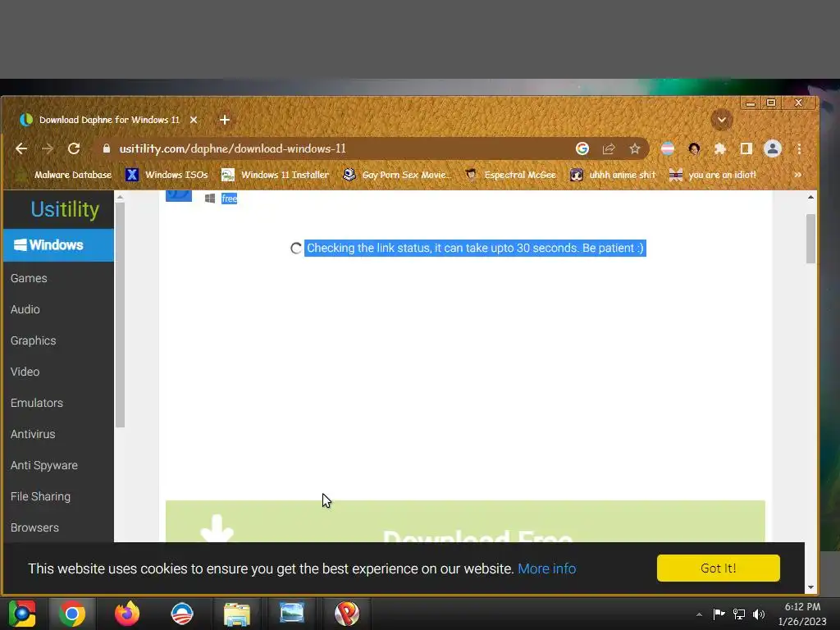
Task: Open the you are an idiot bookmark
Action: (x=713, y=175)
